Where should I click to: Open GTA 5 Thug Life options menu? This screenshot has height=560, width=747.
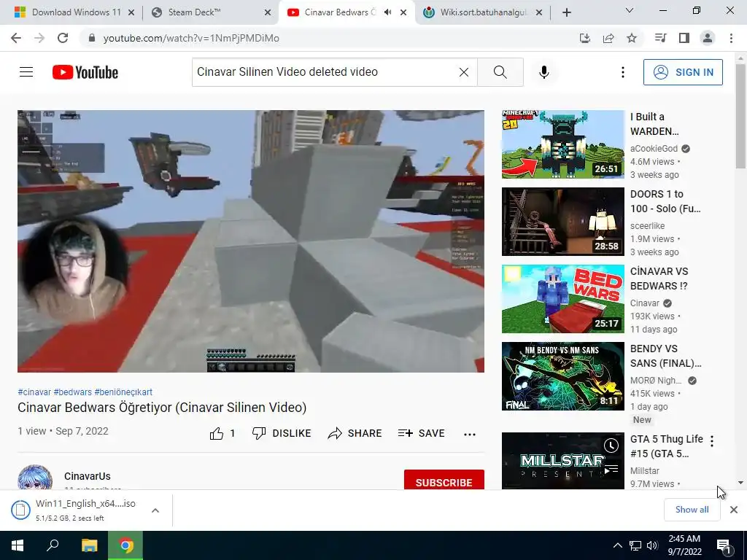(x=712, y=441)
